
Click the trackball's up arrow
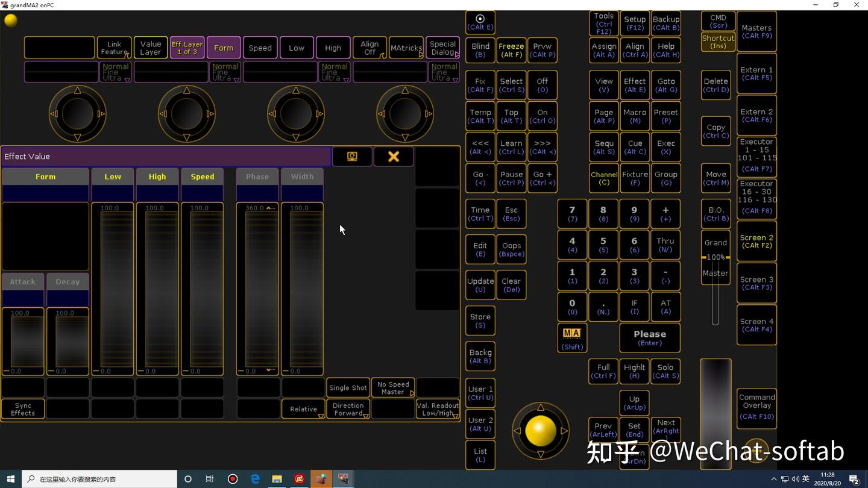[541, 407]
